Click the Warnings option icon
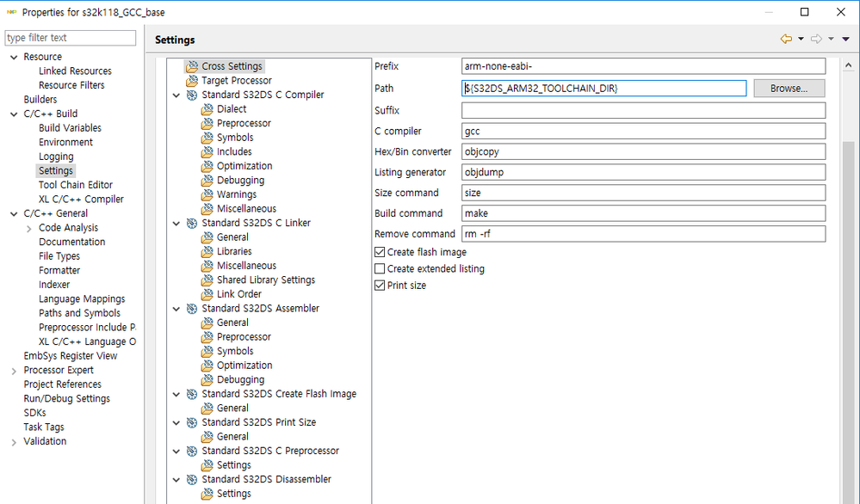Image resolution: width=860 pixels, height=504 pixels. (207, 194)
